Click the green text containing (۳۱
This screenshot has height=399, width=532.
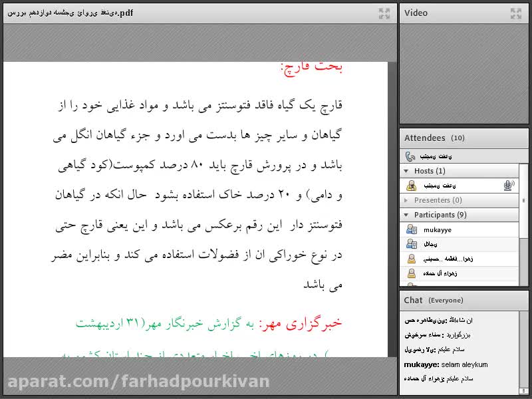(165, 323)
